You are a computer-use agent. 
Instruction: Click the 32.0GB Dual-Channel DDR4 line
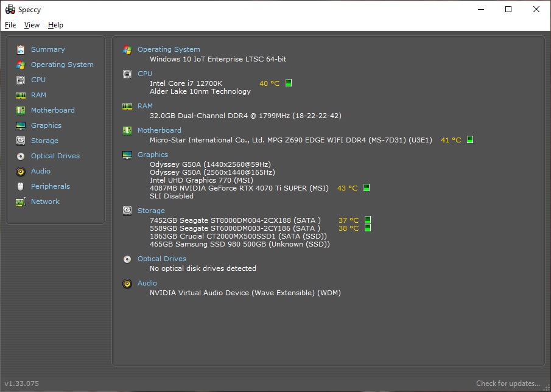pos(245,116)
